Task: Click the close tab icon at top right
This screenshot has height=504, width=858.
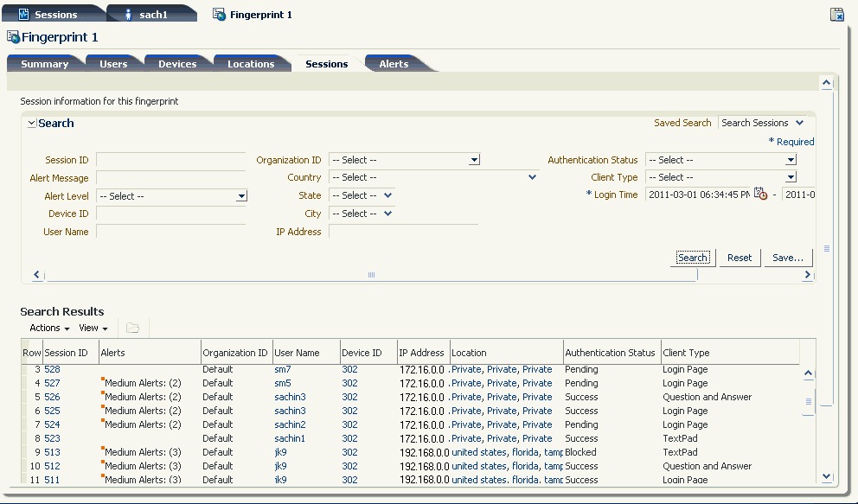Action: coord(836,14)
